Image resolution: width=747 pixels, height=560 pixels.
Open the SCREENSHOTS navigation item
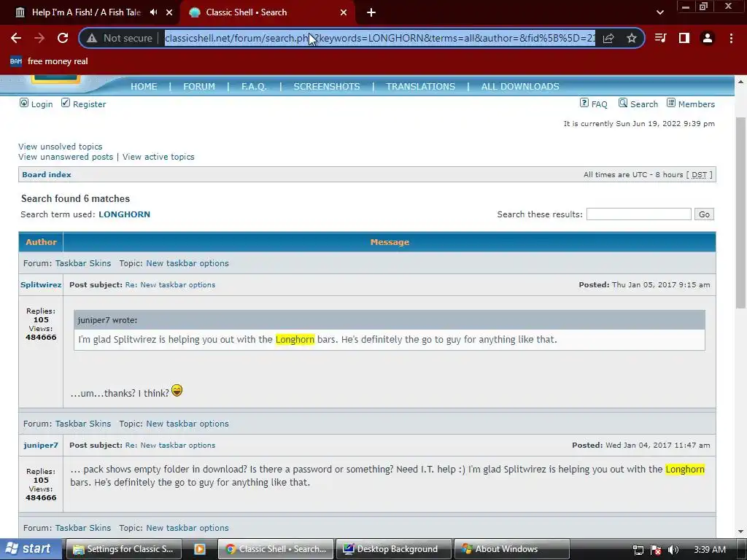click(327, 87)
